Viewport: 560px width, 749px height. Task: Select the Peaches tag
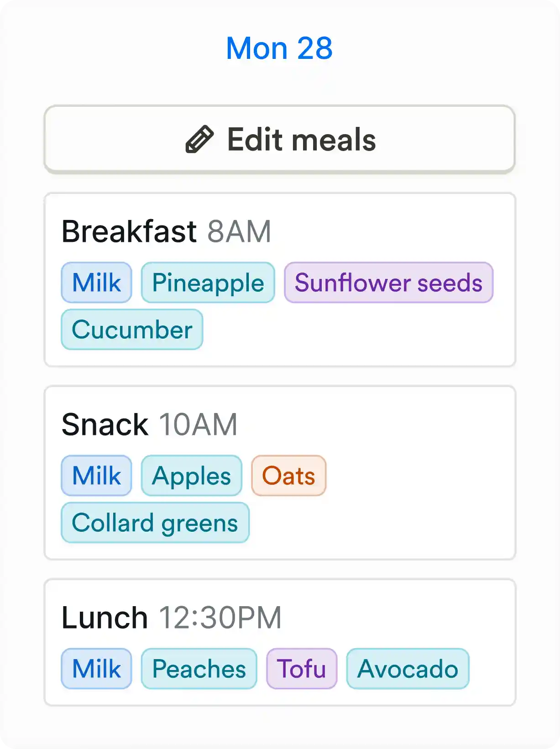coord(199,669)
